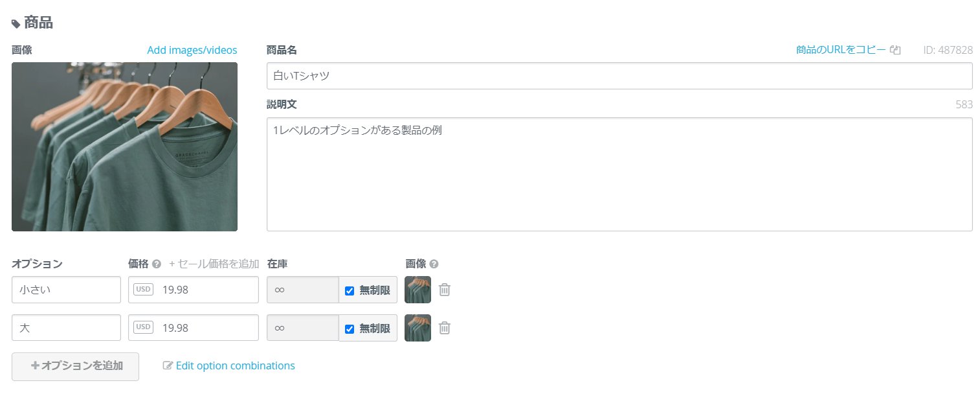Click the help icon next to 画像 column

[434, 264]
